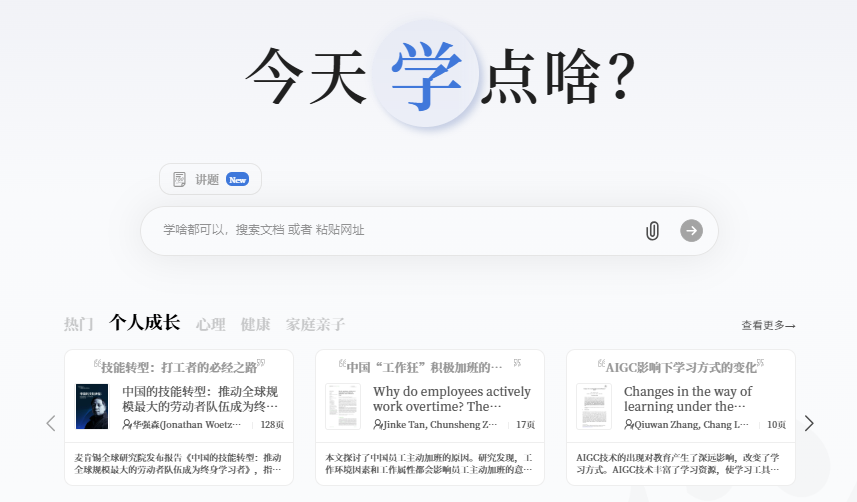The image size is (857, 502).
Task: Open title 中国的技能转型：推动全球规模
Action: (x=200, y=399)
